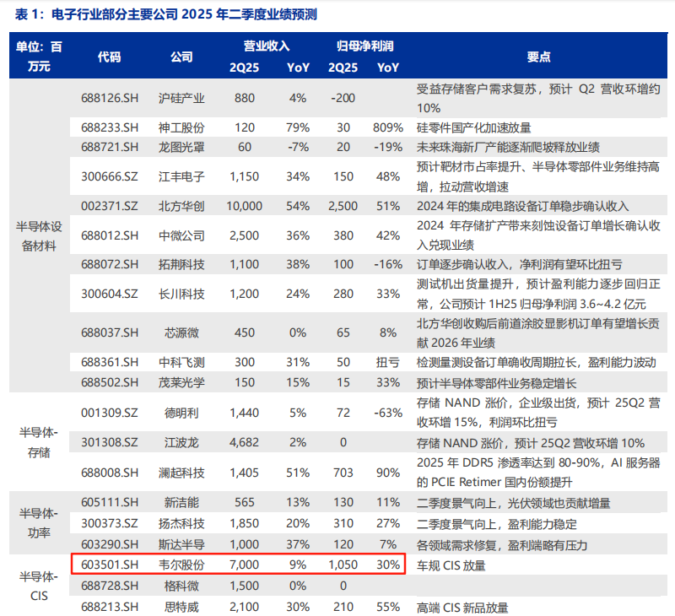
Task: Click stock code 688721.SH
Action: pos(110,147)
